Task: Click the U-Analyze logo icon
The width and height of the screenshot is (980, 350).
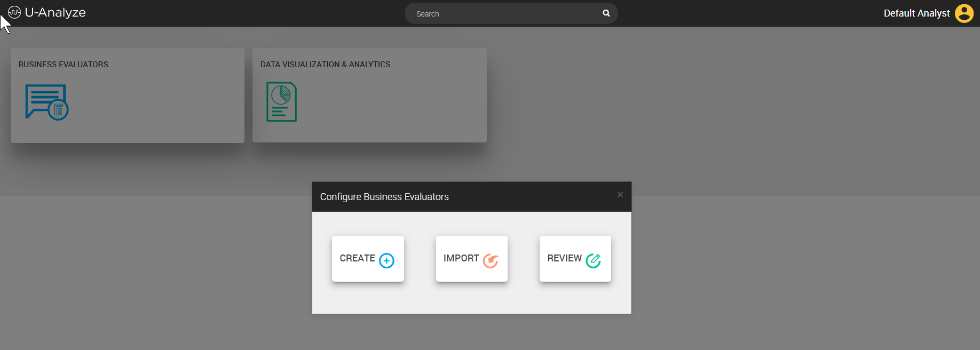Action: 14,12
